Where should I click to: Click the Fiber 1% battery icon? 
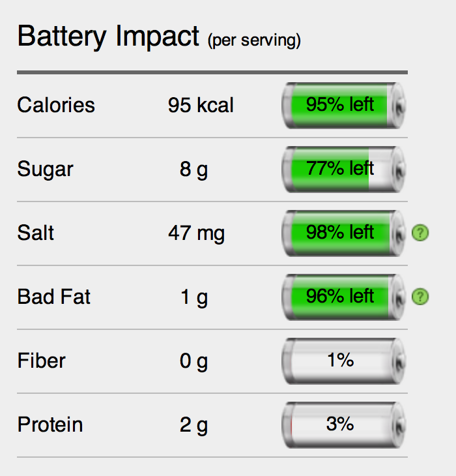(x=343, y=361)
